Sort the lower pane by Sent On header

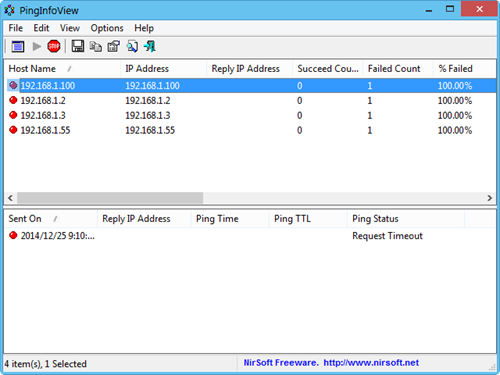tap(51, 219)
